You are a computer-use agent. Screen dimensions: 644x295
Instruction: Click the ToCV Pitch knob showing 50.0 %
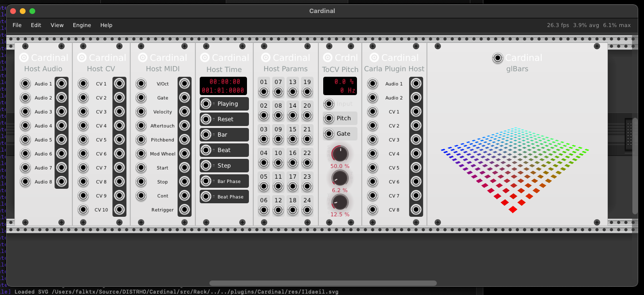point(340,154)
